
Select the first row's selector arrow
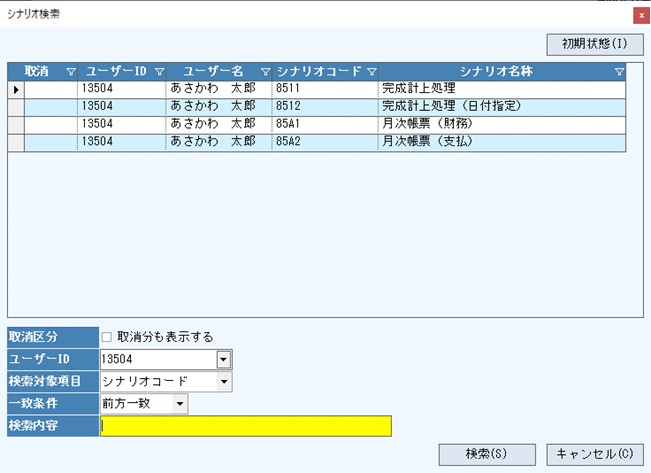coord(16,90)
